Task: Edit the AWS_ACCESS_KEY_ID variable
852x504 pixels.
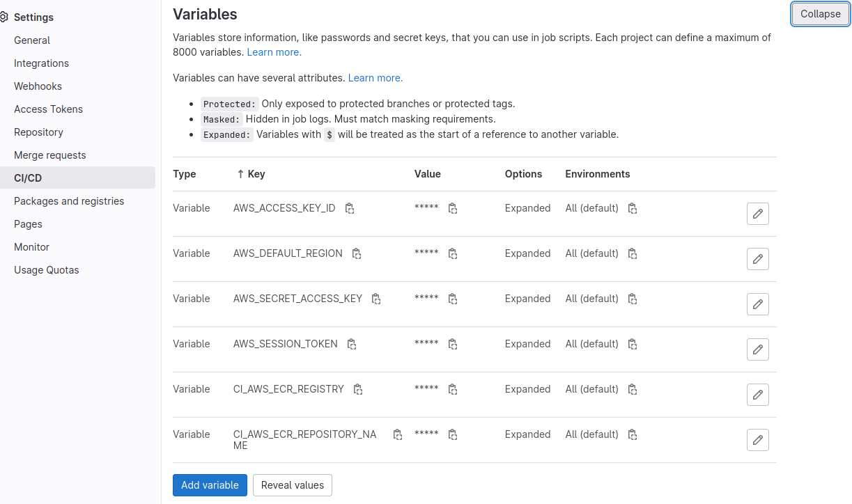Action: coord(757,214)
